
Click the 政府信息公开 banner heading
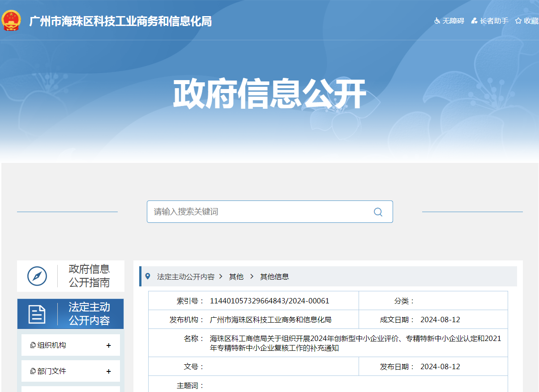(269, 94)
